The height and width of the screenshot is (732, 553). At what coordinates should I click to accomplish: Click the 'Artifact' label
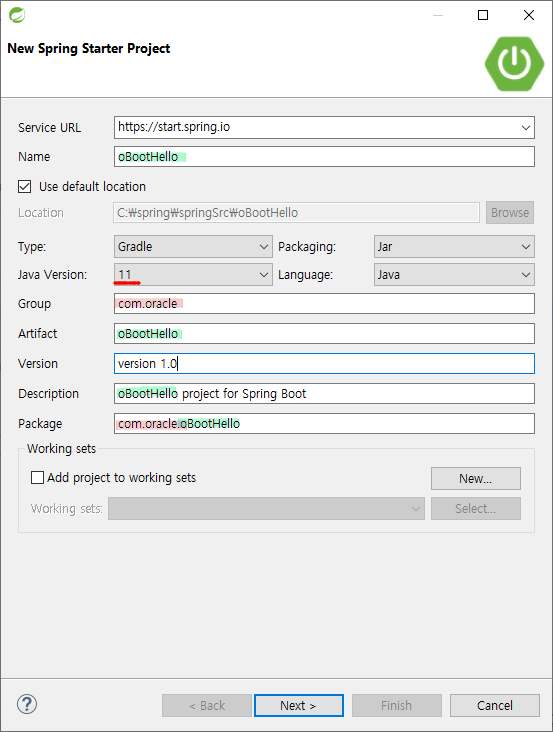[37, 334]
